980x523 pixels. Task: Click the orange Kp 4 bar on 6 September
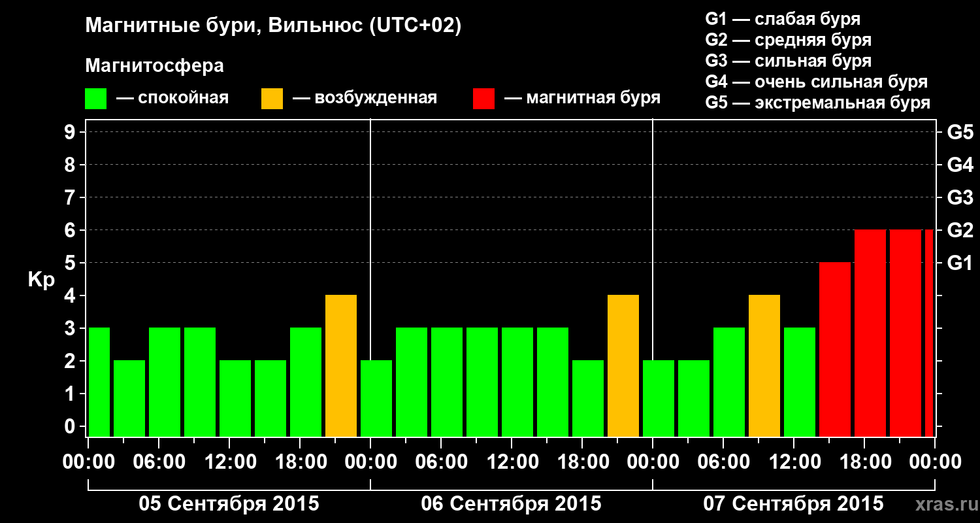(623, 366)
